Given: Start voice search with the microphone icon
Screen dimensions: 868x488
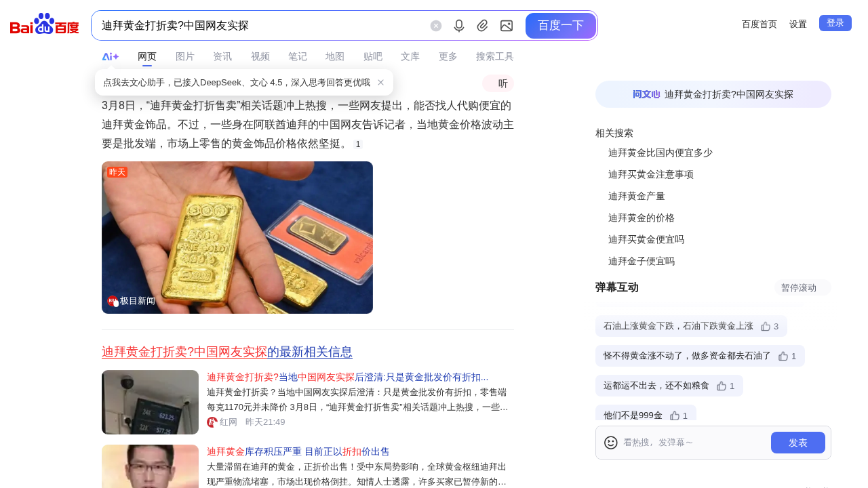Looking at the screenshot, I should [x=459, y=26].
